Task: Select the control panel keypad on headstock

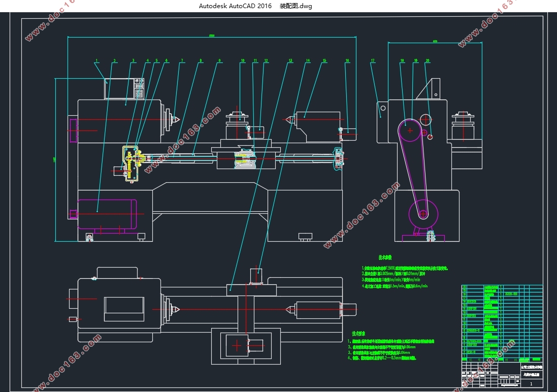Action: point(139,88)
